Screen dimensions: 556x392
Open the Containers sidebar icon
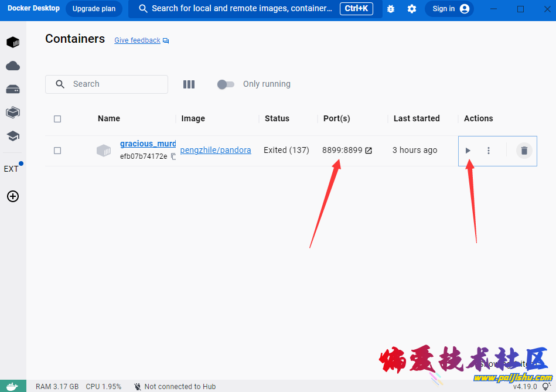[x=13, y=42]
